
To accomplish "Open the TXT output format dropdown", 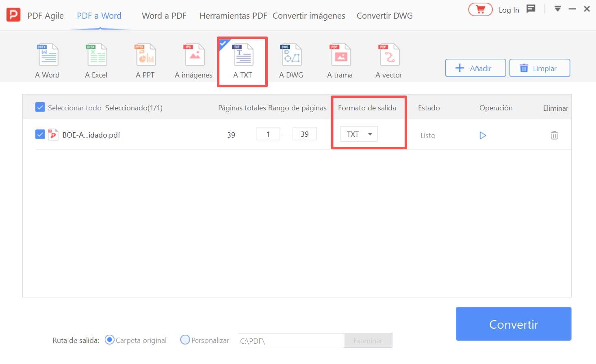I will tap(359, 134).
